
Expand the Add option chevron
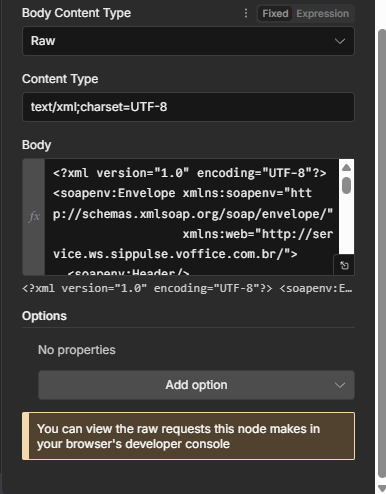coord(340,385)
